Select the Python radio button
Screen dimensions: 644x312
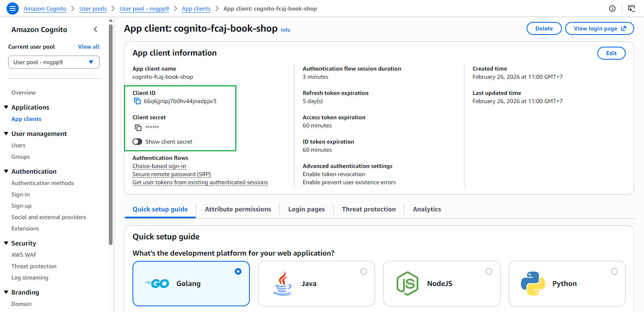[614, 271]
